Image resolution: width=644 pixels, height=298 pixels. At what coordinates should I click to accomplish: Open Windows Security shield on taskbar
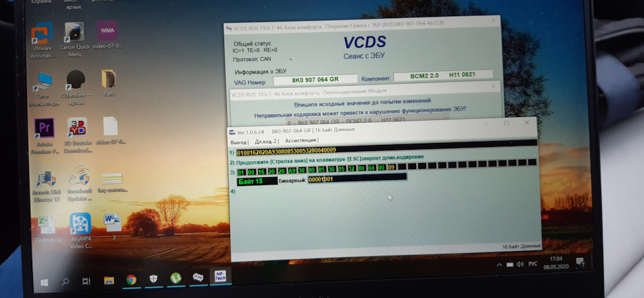pos(153,279)
